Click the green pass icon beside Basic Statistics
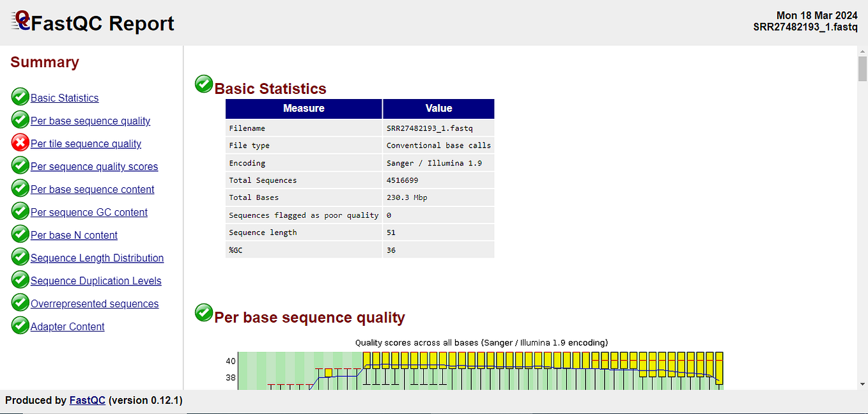The height and width of the screenshot is (414, 868). point(20,96)
